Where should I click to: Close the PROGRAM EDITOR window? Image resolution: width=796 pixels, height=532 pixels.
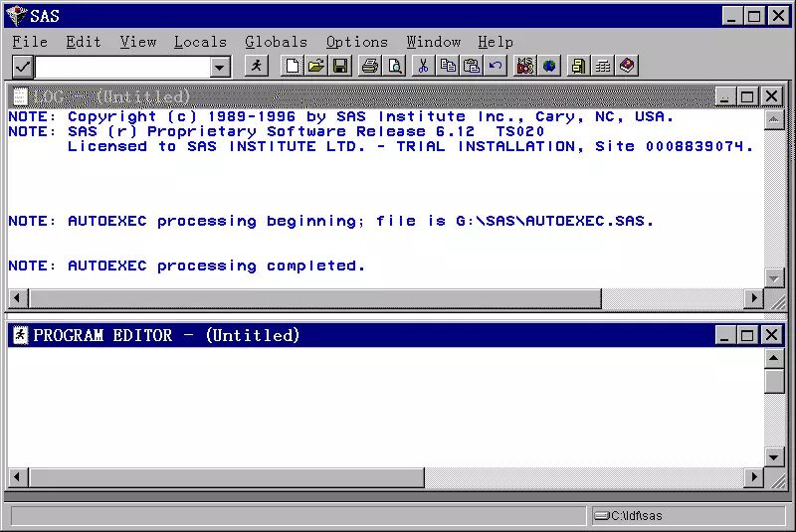[x=772, y=335]
